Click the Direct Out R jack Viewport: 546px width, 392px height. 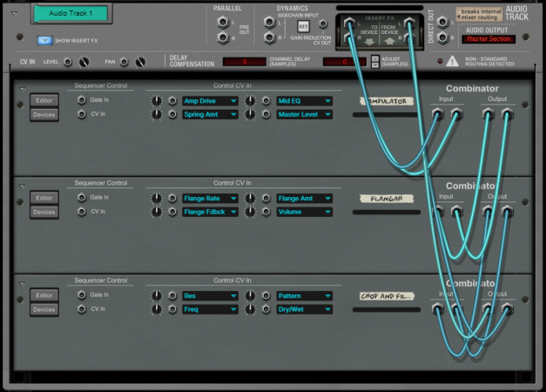[442, 37]
